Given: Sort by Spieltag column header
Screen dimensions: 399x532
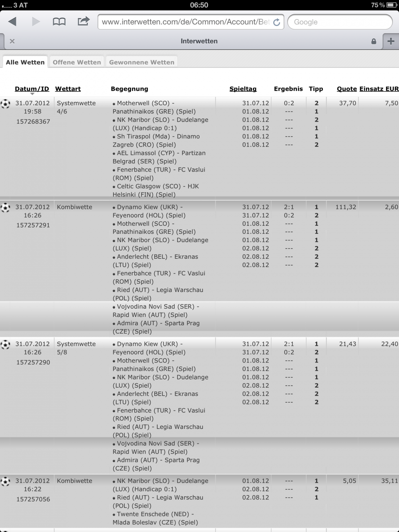Looking at the screenshot, I should pos(243,89).
